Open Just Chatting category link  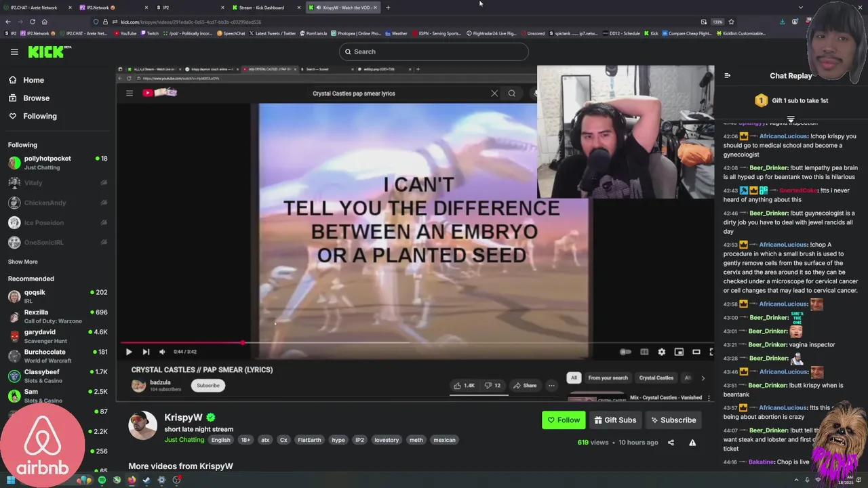(x=184, y=440)
